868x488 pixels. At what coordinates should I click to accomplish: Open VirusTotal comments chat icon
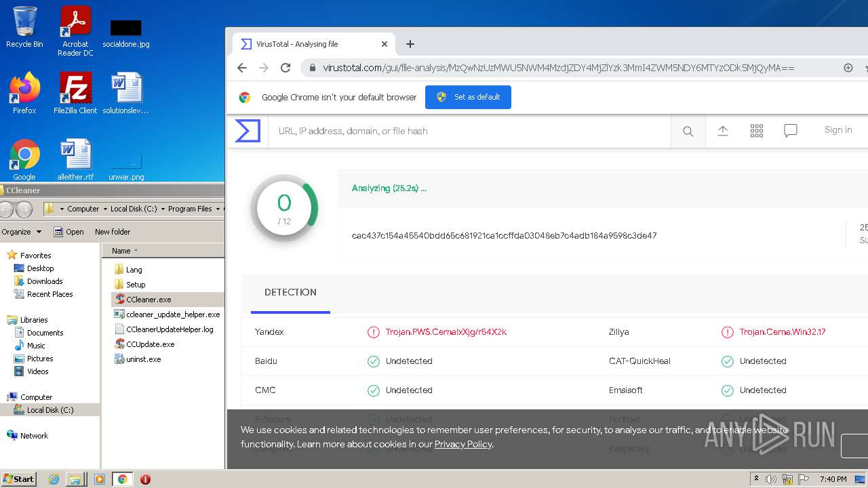pyautogui.click(x=790, y=131)
